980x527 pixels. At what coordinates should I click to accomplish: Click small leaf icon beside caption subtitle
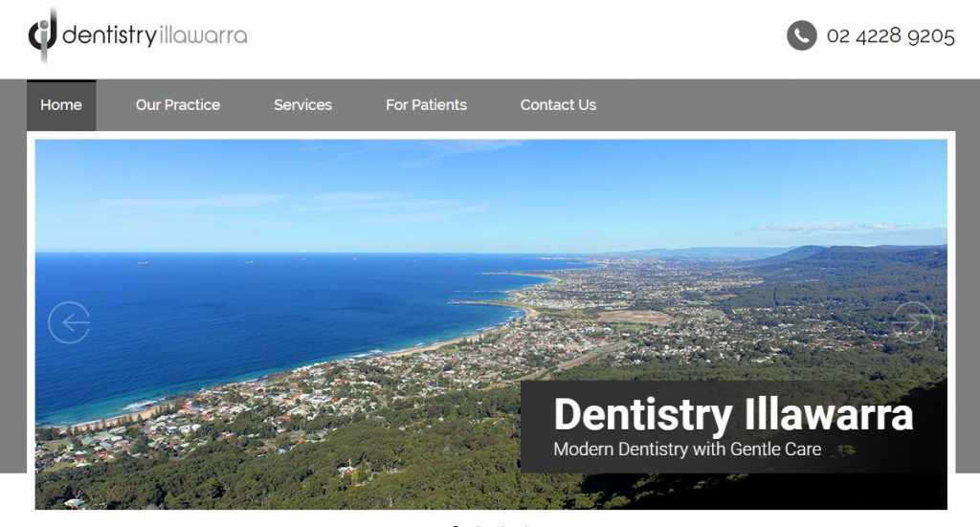pyautogui.click(x=846, y=450)
